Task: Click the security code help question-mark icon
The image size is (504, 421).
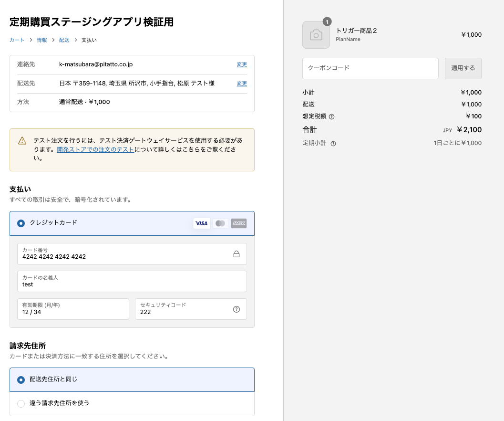Action: pyautogui.click(x=236, y=309)
